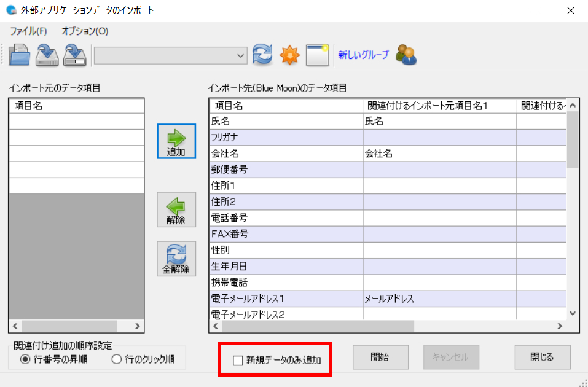This screenshot has width=588, height=387.
Task: Select the 行番号の昇順 radio button
Action: tap(25, 359)
